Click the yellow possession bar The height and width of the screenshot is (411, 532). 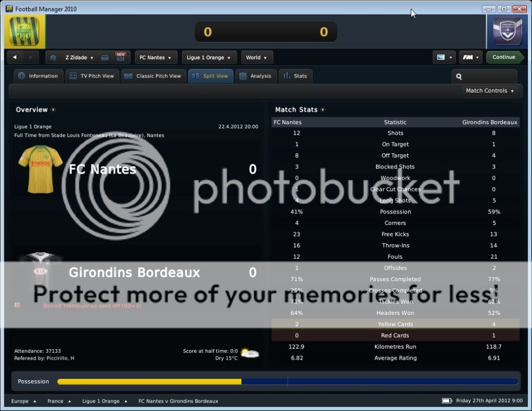coord(149,382)
